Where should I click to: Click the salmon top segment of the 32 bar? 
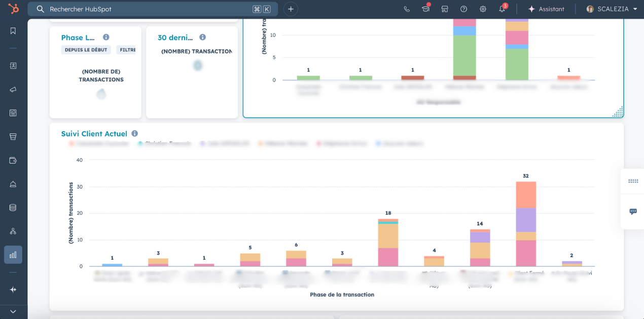coord(526,195)
